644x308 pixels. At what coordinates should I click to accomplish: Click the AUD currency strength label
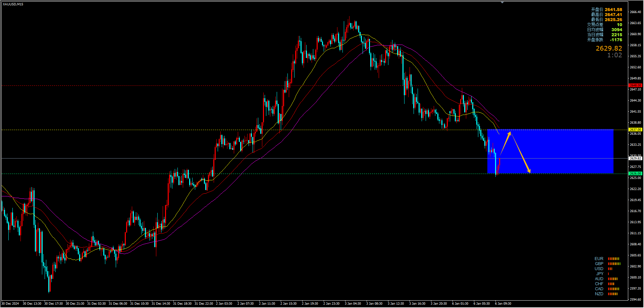click(599, 279)
